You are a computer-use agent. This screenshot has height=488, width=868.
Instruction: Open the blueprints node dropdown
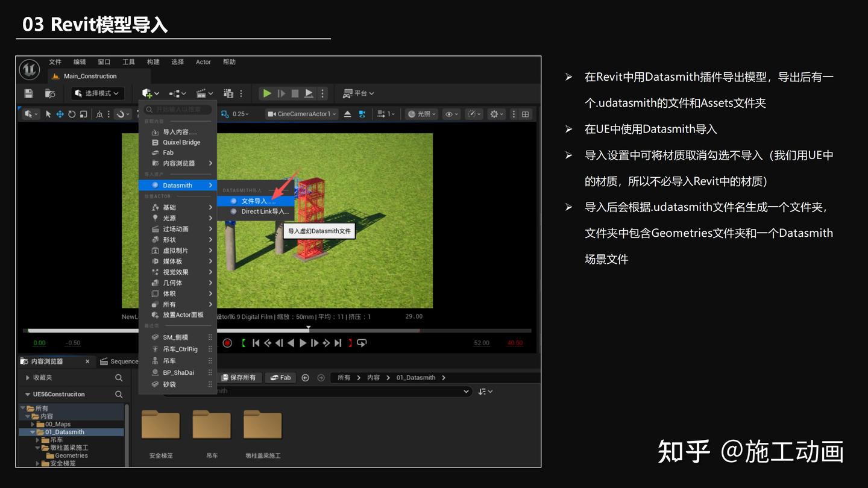(x=177, y=93)
